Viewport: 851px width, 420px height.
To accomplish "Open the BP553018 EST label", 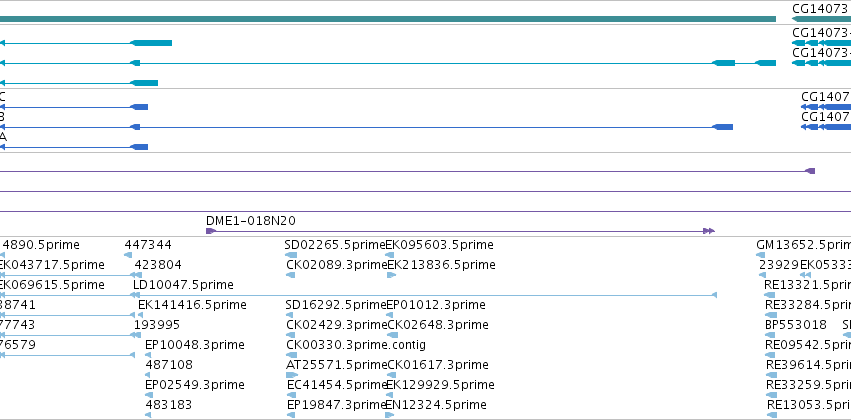I will click(x=796, y=325).
